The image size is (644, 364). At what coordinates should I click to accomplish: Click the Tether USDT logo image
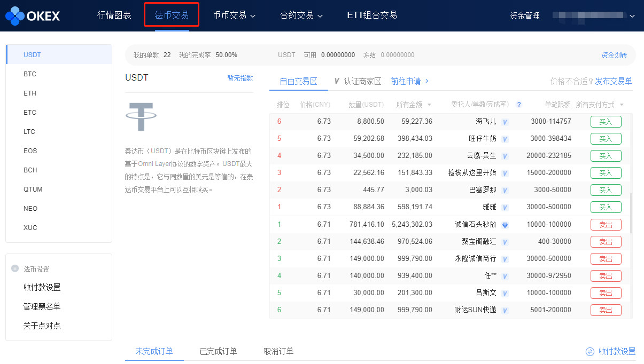141,116
